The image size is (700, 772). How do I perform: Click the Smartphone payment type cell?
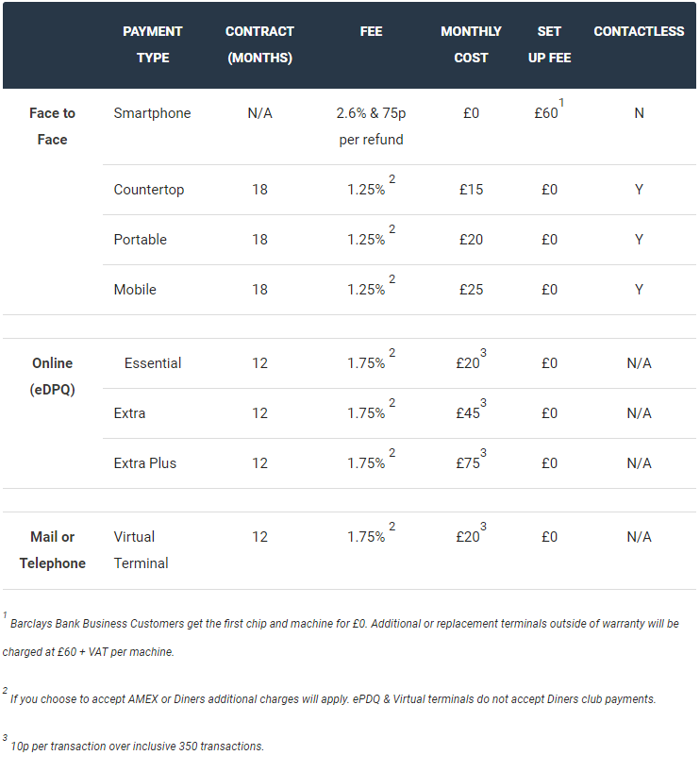152,113
